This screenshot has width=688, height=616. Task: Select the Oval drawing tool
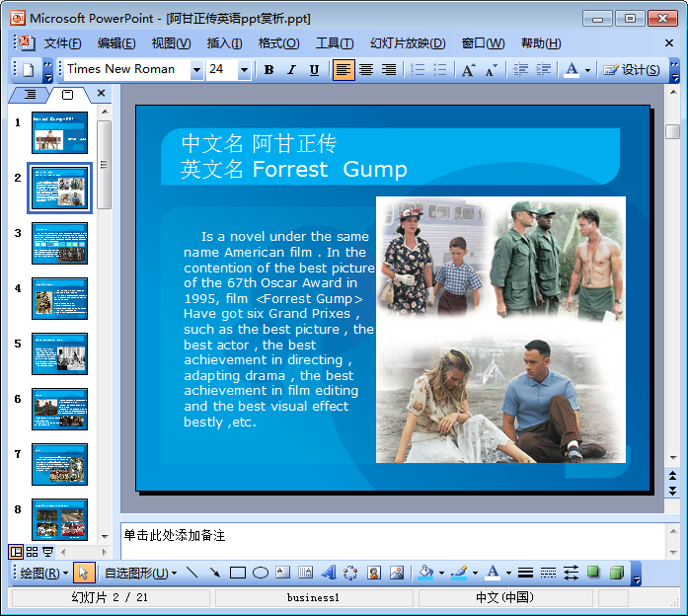point(261,573)
